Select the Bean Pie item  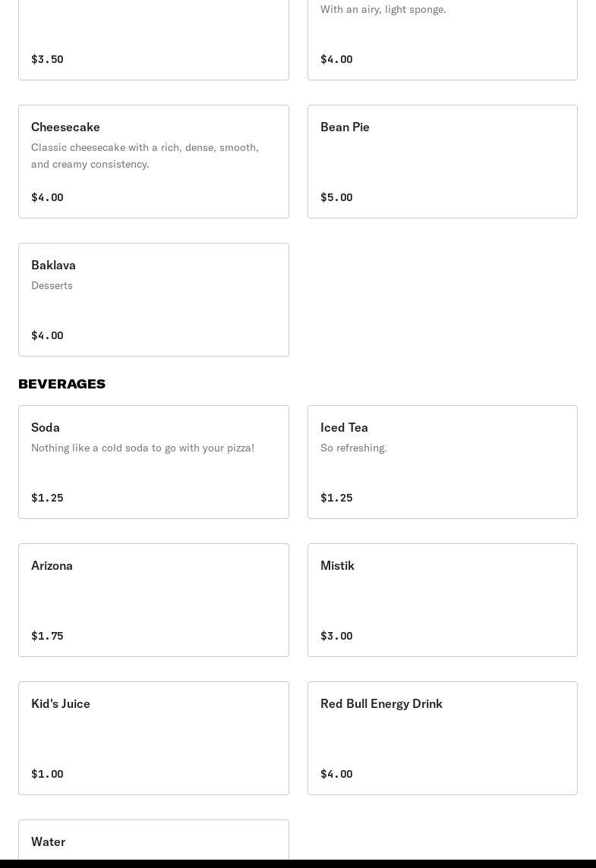pos(442,162)
